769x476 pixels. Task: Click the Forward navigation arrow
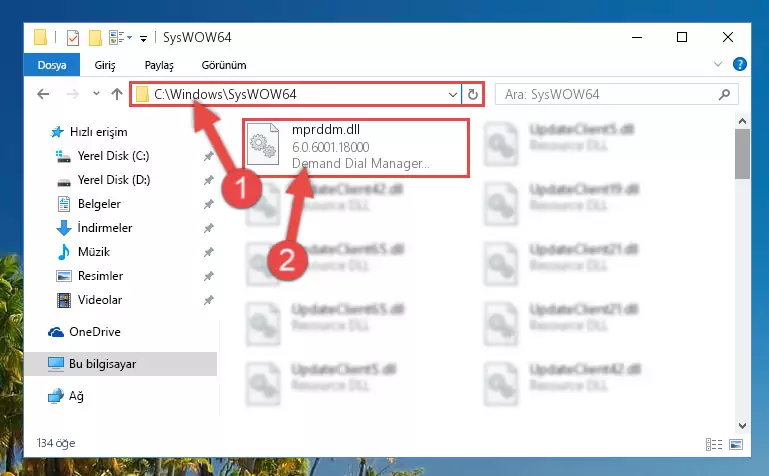click(73, 94)
